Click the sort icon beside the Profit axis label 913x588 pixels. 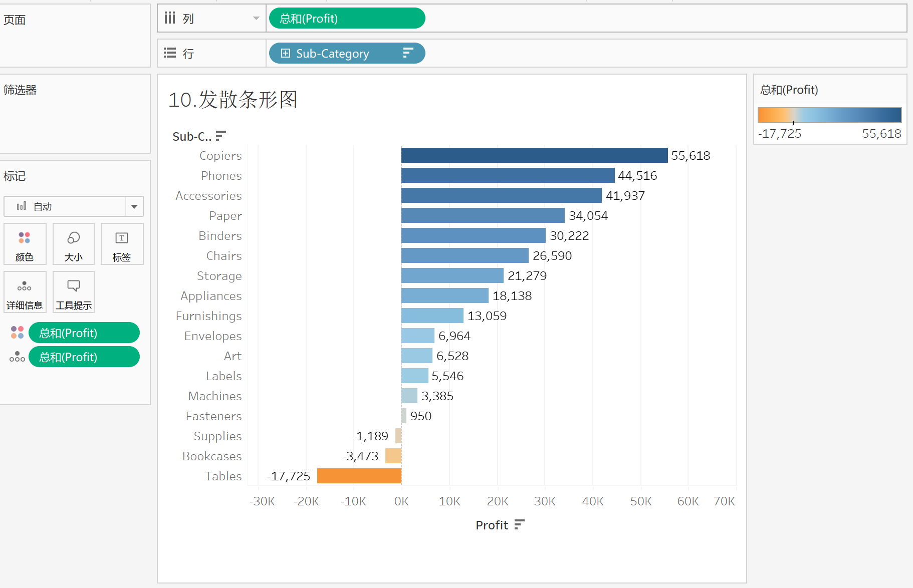pyautogui.click(x=519, y=524)
